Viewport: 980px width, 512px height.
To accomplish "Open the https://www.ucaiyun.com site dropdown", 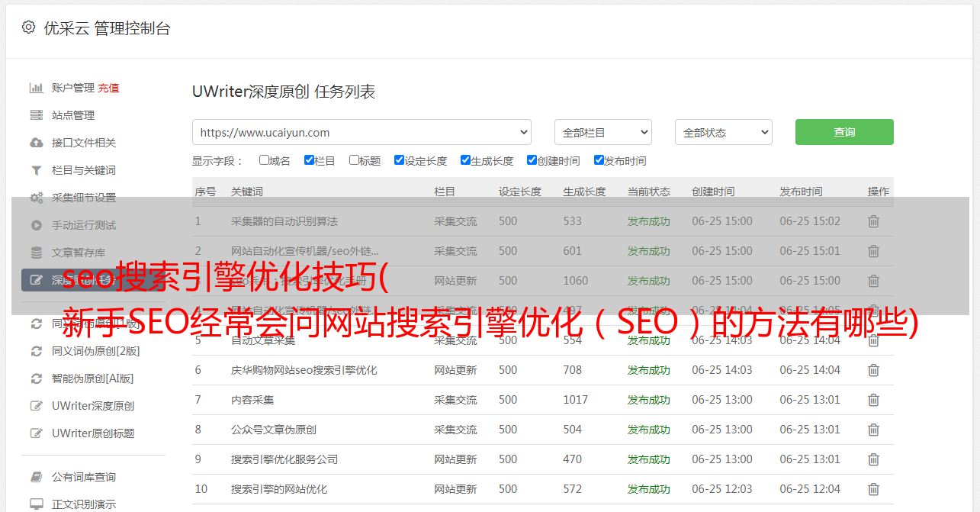I will 361,132.
